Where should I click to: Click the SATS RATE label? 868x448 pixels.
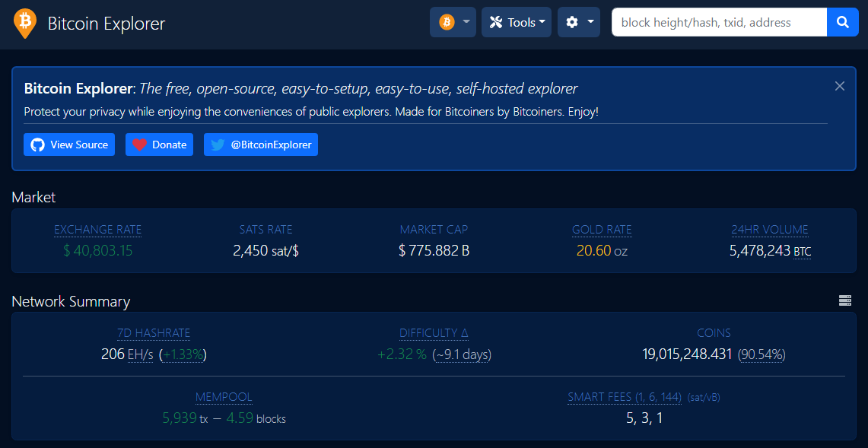pyautogui.click(x=265, y=229)
